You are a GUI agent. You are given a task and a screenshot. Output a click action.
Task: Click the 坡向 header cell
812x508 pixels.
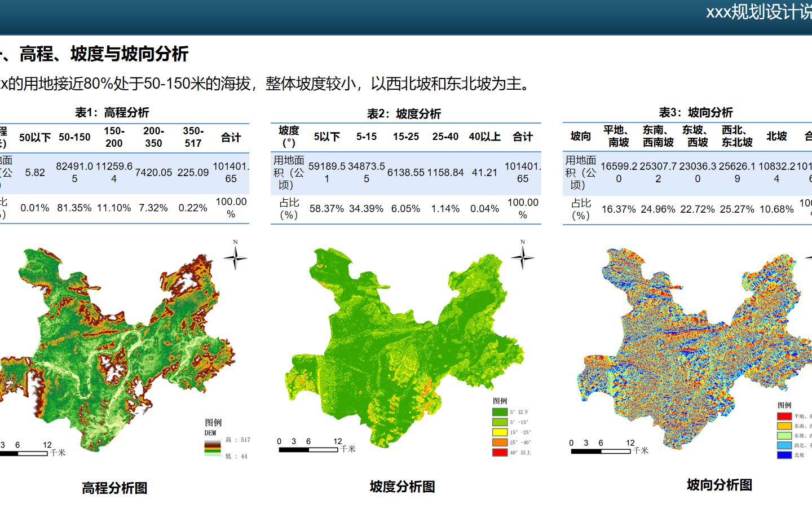point(580,136)
